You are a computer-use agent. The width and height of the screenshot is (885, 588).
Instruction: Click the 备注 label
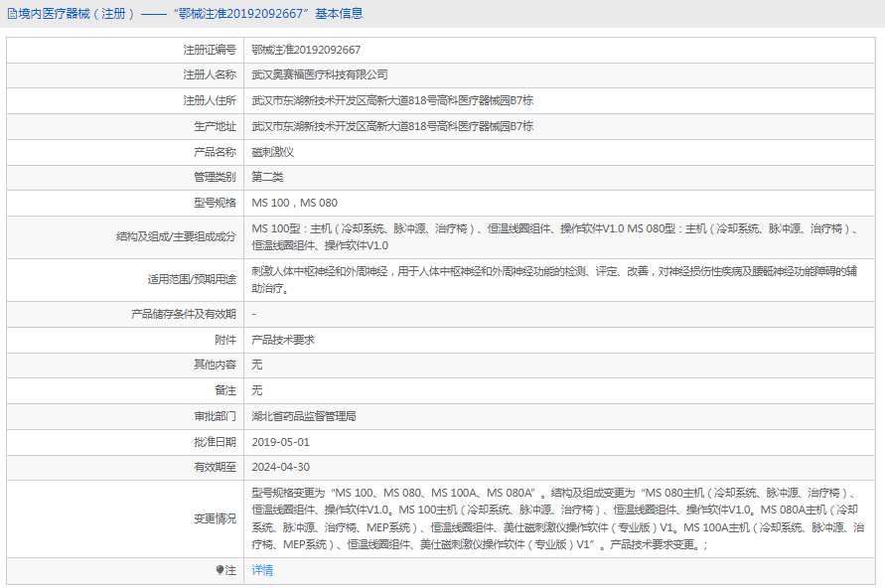[x=225, y=390]
